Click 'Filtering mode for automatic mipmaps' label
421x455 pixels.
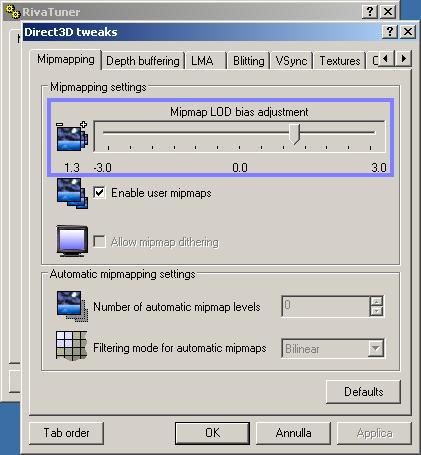(180, 348)
